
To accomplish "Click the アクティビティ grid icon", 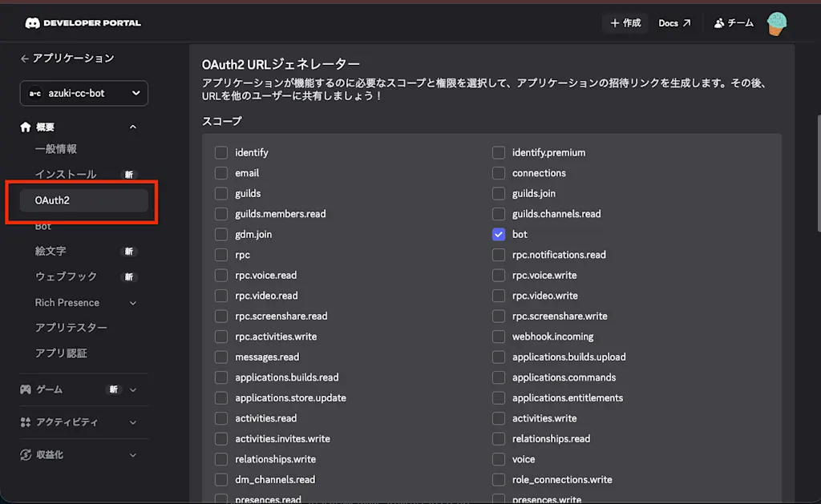I will (25, 421).
